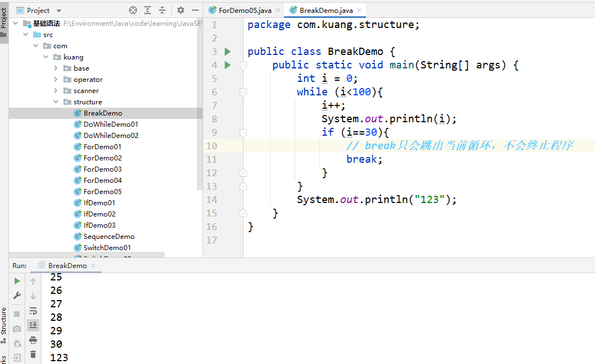Toggle soft-wrap in Run console
The height and width of the screenshot is (364, 595).
point(33,311)
